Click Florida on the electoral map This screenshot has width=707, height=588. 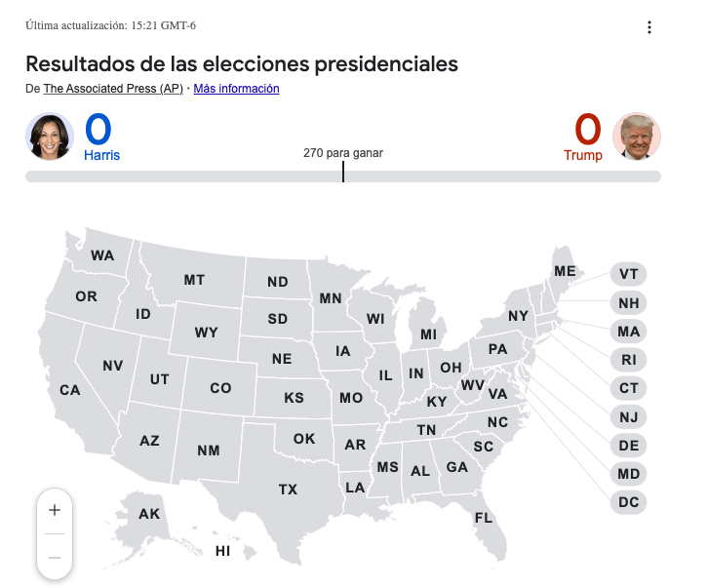(484, 518)
